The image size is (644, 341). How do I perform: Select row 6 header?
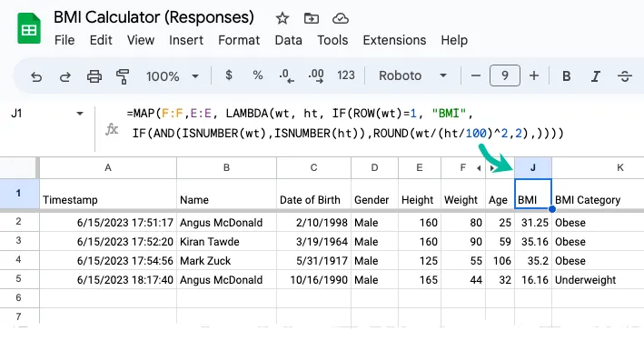coord(19,298)
